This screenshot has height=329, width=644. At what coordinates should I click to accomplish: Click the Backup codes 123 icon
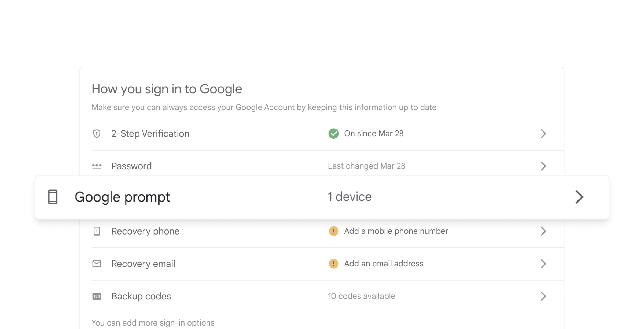[x=97, y=296]
